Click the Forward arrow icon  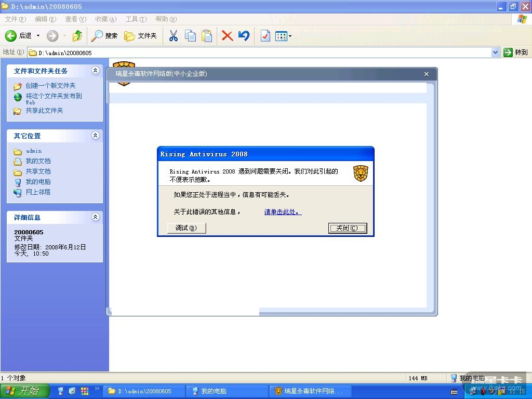coord(52,36)
